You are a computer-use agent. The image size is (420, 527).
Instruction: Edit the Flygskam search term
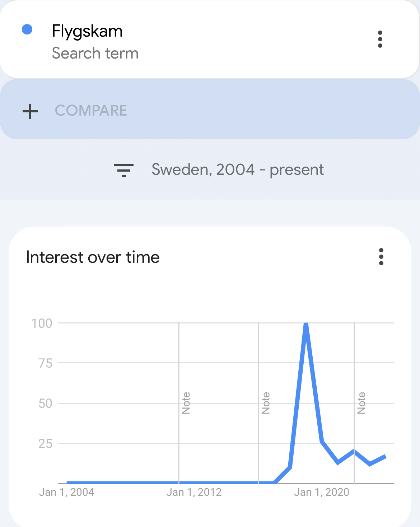(87, 31)
